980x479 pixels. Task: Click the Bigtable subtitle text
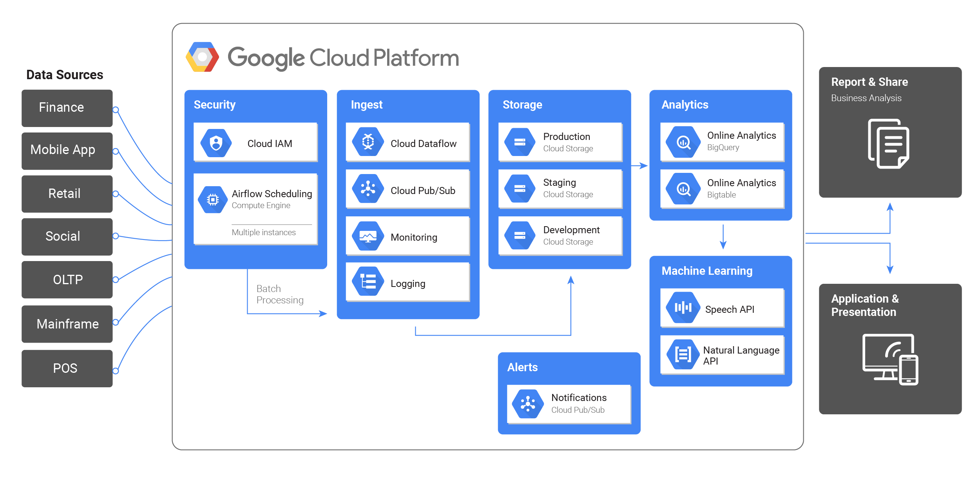click(721, 195)
